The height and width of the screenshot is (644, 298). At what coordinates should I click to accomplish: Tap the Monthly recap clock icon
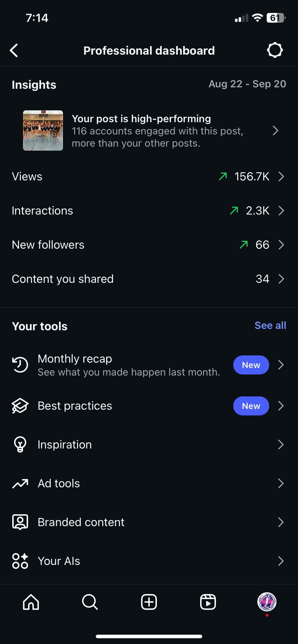click(20, 365)
